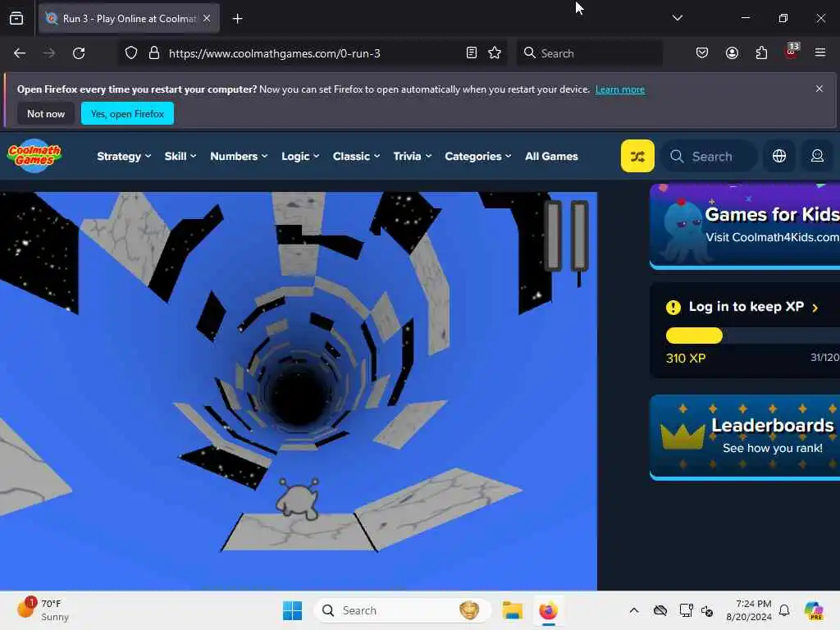Image resolution: width=840 pixels, height=630 pixels.
Task: Click the browser URL address field
Action: click(313, 53)
